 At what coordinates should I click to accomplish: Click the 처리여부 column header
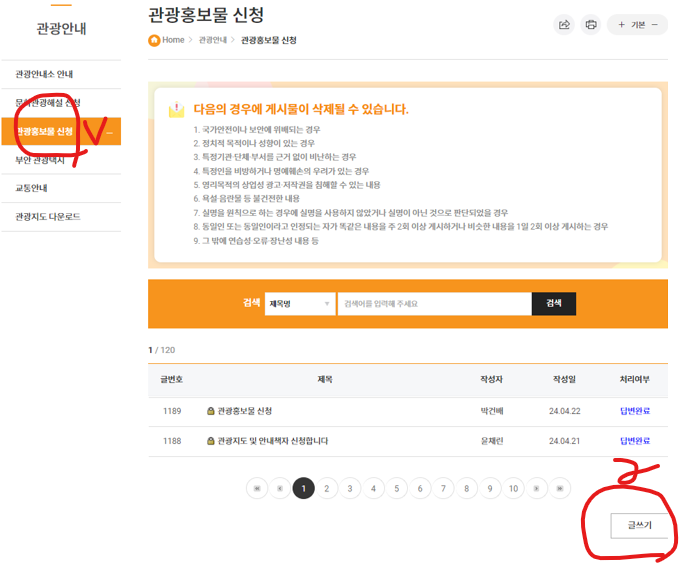635,379
